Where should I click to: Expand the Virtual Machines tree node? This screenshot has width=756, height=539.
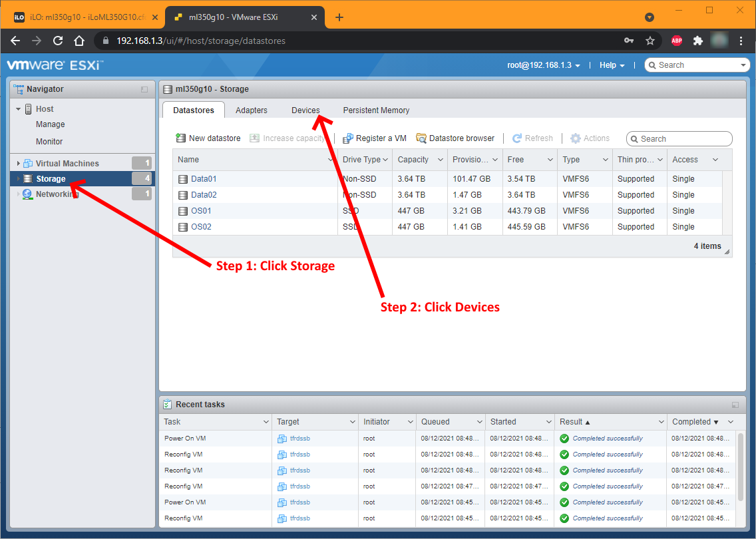19,164
